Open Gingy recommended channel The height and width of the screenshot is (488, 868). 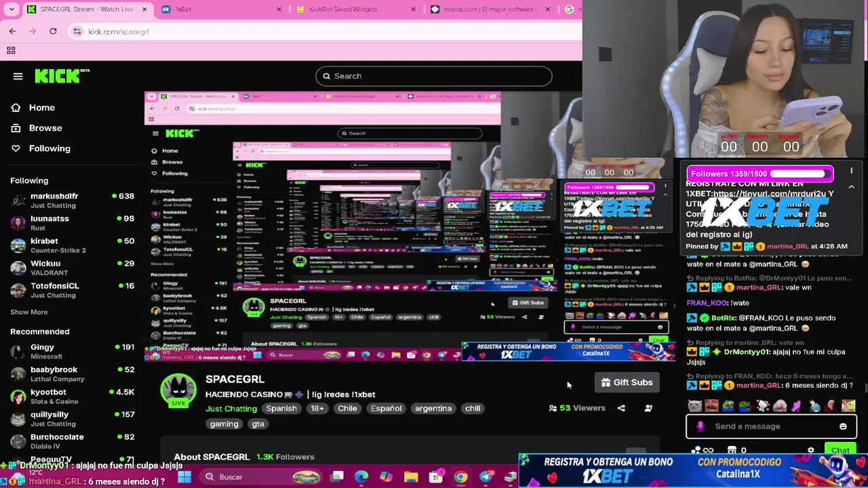(x=72, y=352)
